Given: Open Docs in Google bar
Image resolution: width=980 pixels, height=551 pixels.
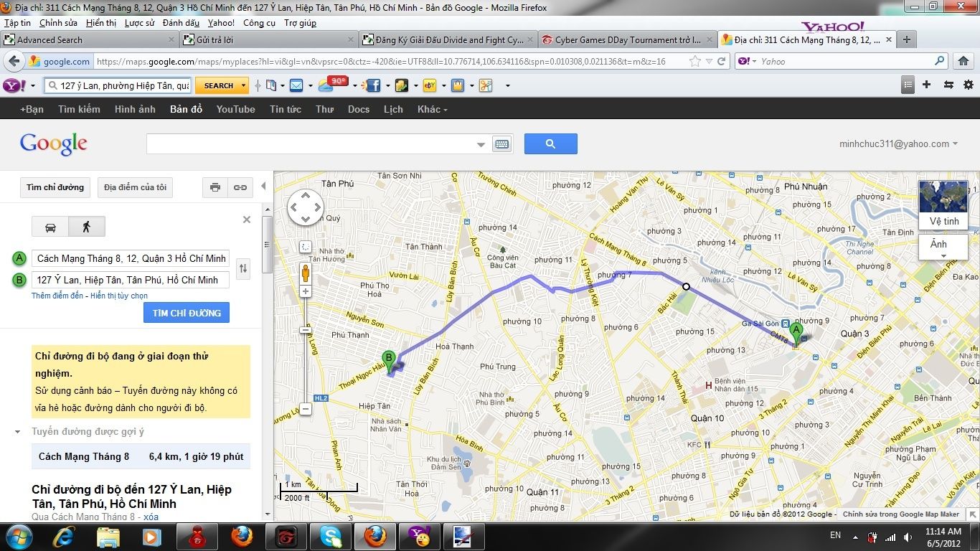Looking at the screenshot, I should point(358,109).
